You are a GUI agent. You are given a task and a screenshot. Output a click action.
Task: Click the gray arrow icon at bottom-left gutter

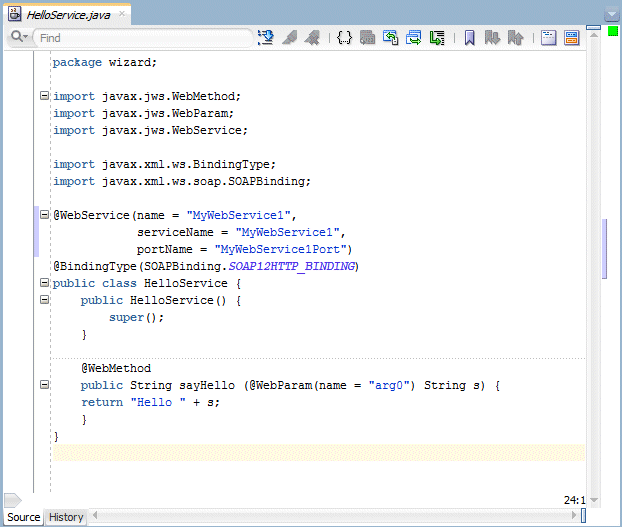pos(13,500)
